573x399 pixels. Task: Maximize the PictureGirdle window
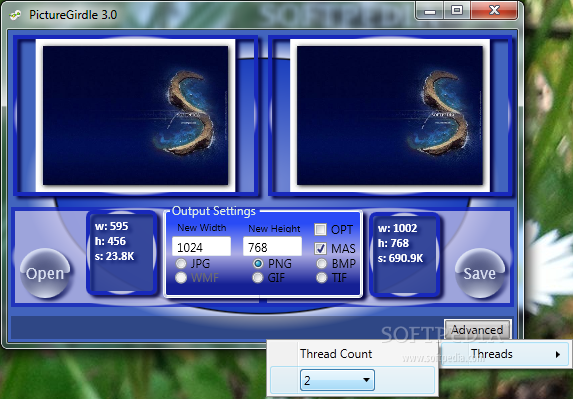click(x=457, y=11)
